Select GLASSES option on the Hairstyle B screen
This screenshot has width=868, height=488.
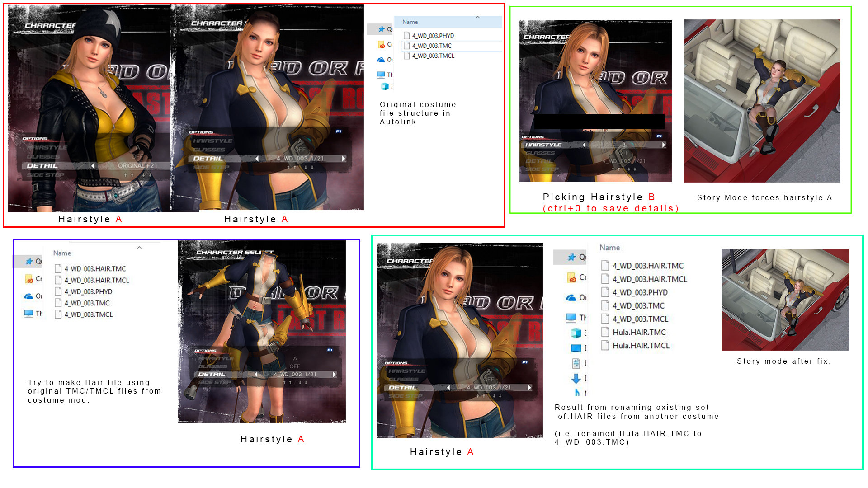(x=540, y=153)
